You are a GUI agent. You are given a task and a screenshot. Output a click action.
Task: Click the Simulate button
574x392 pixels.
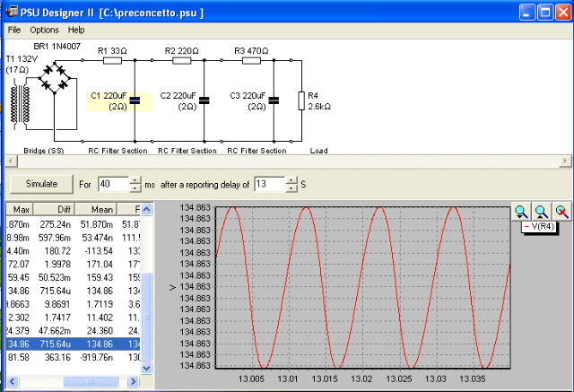tap(41, 184)
